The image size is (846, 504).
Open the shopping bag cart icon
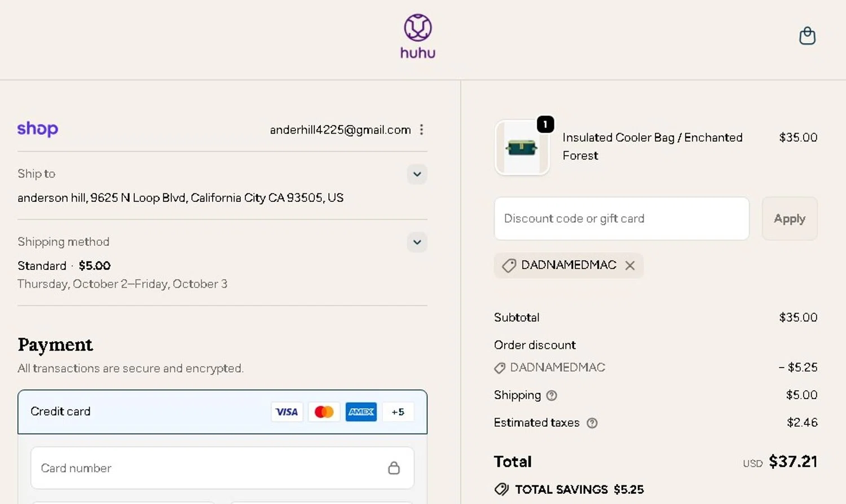pyautogui.click(x=807, y=36)
